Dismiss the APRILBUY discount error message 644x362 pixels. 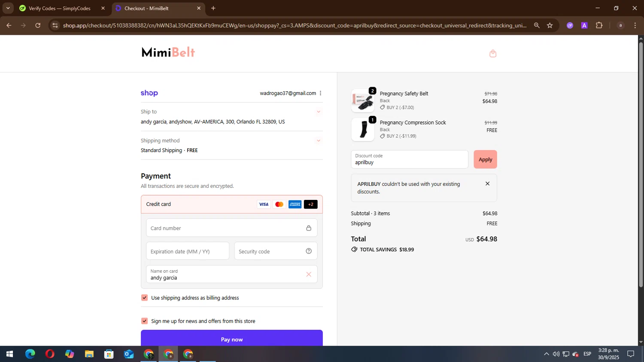point(487,184)
